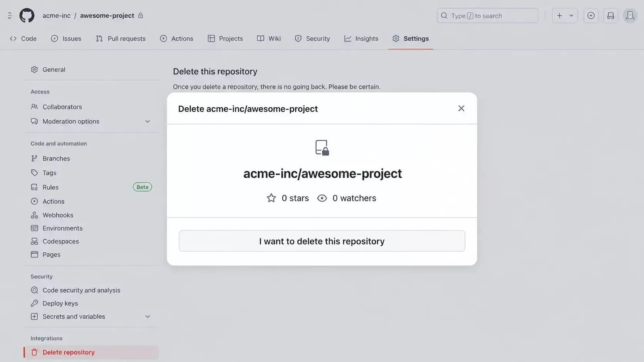Open the GitHub homepage logo

click(27, 15)
